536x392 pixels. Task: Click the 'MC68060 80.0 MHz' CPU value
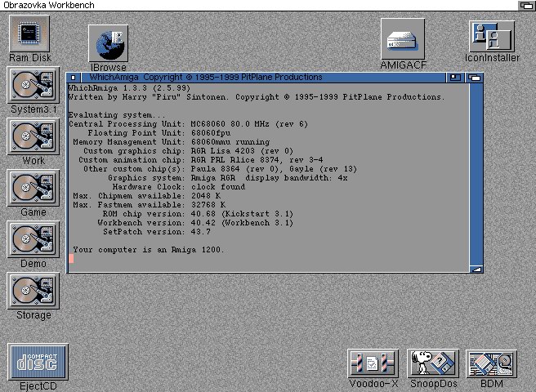(x=230, y=124)
